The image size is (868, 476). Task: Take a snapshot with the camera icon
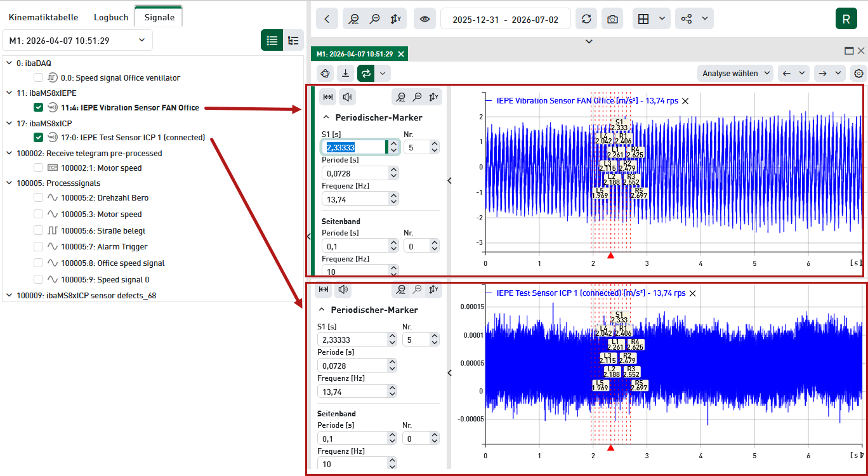point(612,19)
